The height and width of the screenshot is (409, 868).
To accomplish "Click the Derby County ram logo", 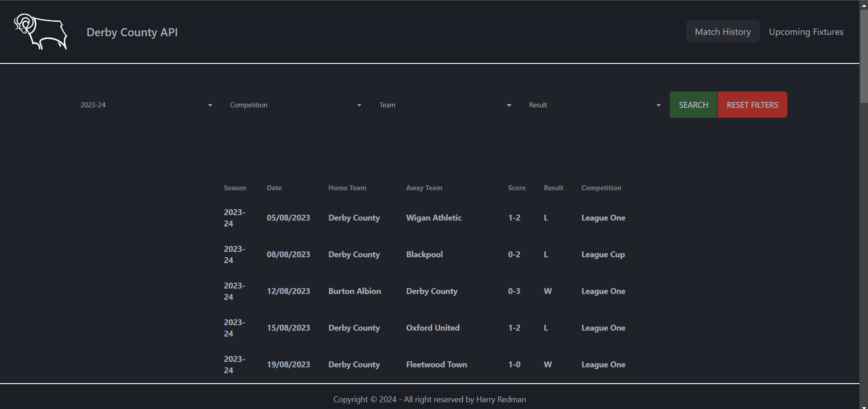I will 41,32.
